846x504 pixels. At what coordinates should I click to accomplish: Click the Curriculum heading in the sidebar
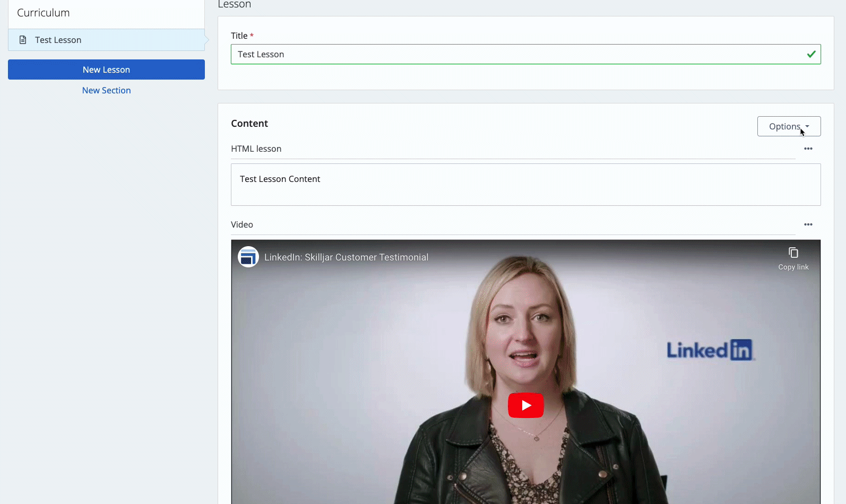(44, 13)
